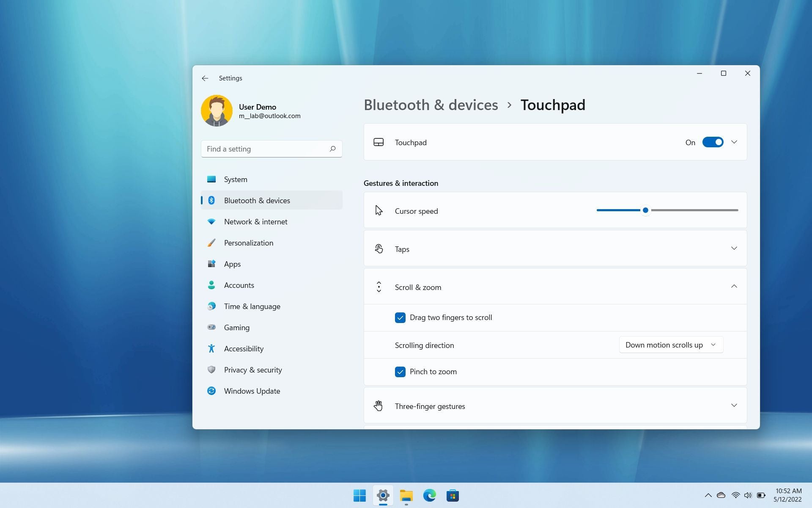Expand the Taps section
Viewport: 812px width, 508px height.
(x=734, y=248)
